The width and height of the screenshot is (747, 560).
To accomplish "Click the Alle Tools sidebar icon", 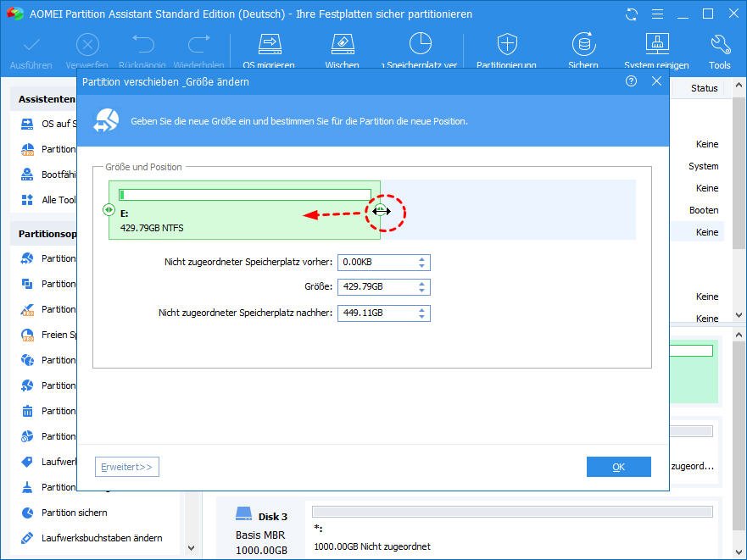I will click(x=27, y=200).
